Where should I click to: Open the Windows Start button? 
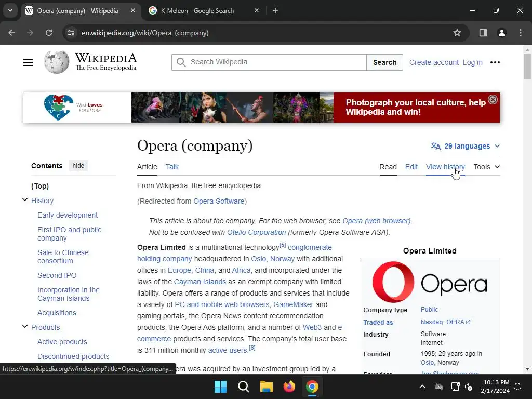[220, 387]
